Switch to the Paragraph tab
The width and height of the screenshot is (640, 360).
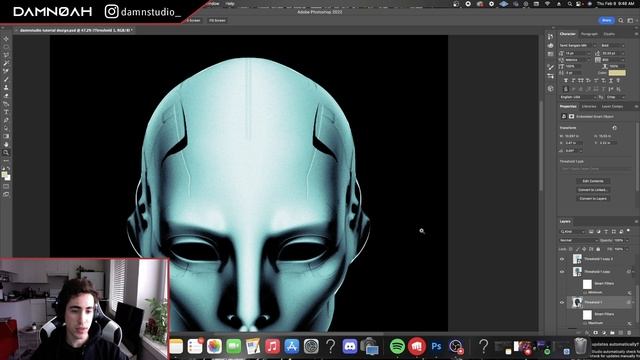click(589, 34)
